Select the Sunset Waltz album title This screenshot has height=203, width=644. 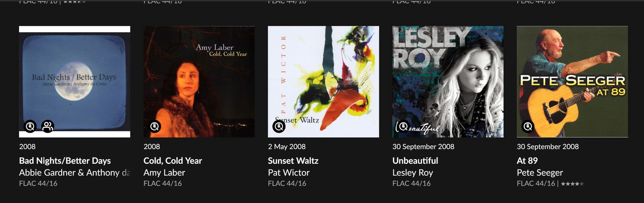click(x=293, y=161)
